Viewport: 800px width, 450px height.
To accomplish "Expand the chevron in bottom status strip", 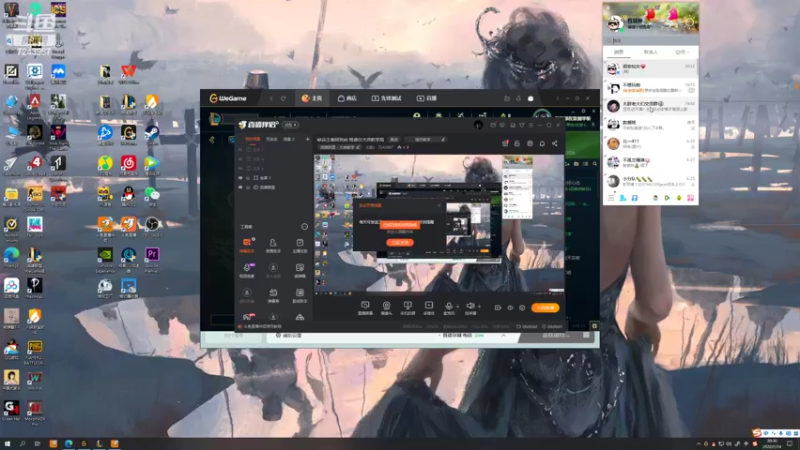I will coord(504,336).
